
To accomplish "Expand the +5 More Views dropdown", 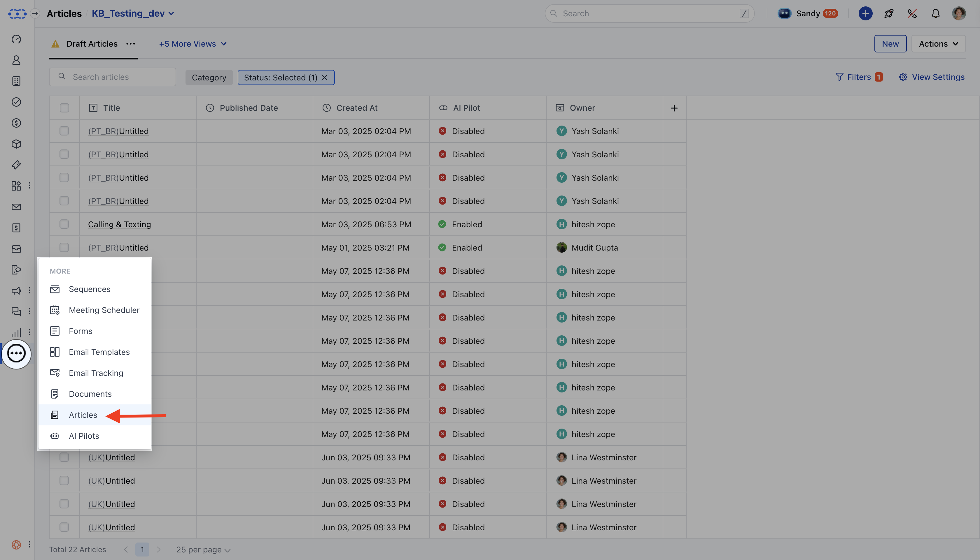I will (x=192, y=44).
